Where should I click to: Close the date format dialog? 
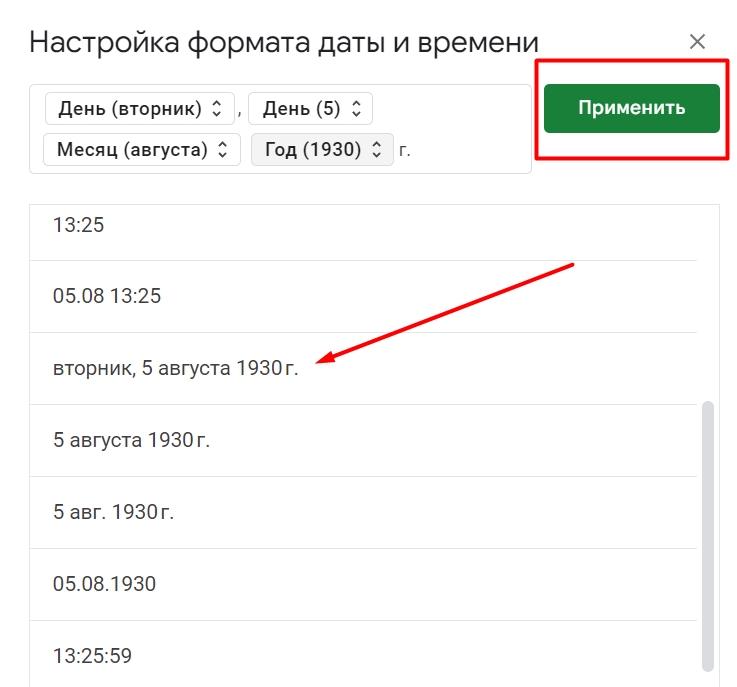click(x=697, y=42)
